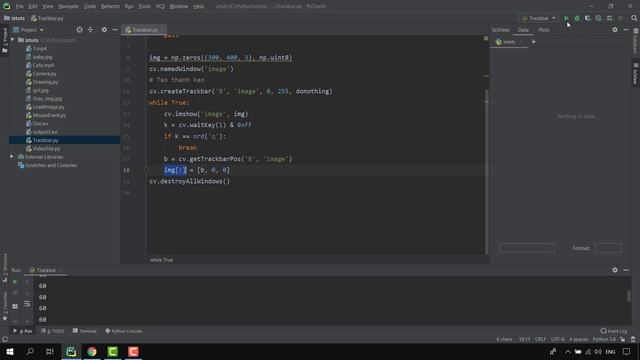Open the Trackbar run configuration dropdown
The image size is (640, 360).
[x=539, y=18]
